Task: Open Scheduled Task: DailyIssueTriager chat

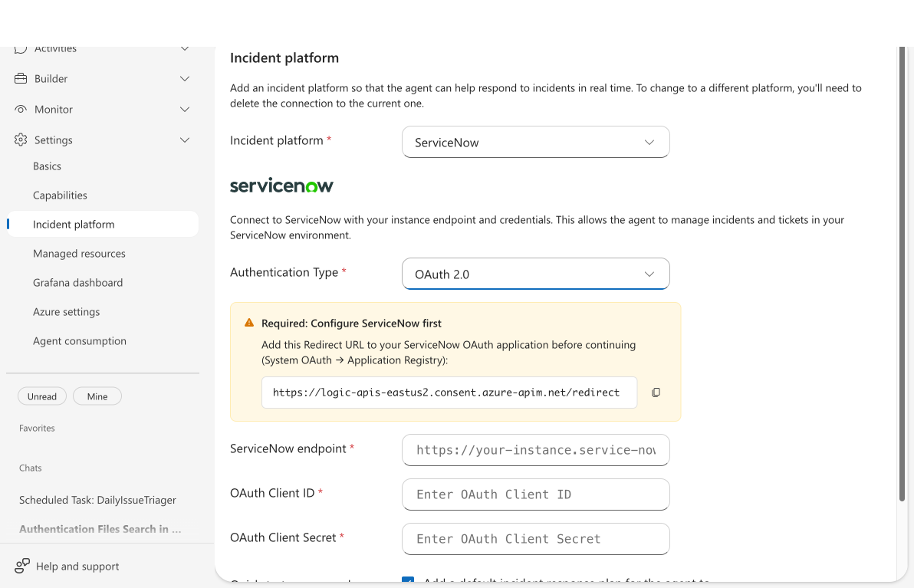Action: pyautogui.click(x=97, y=500)
